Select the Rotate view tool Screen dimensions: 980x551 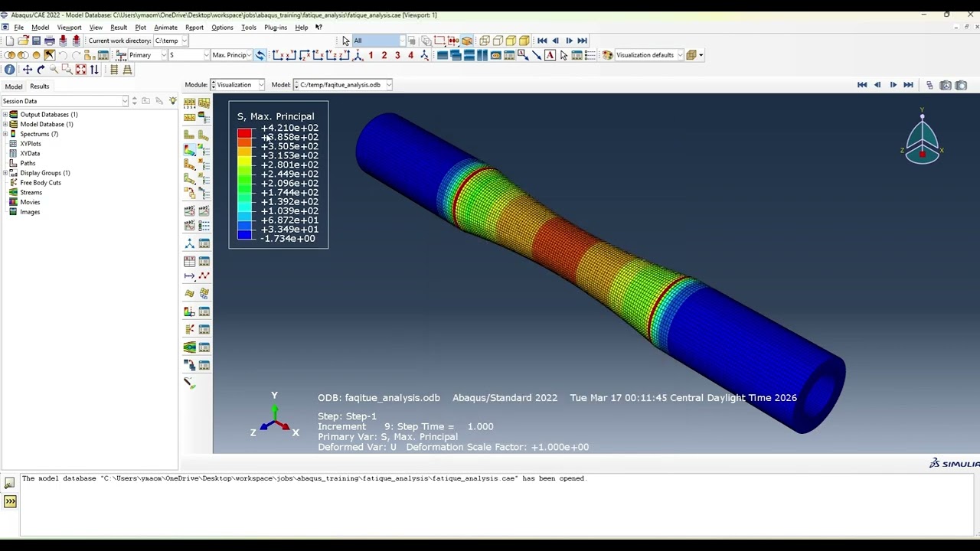41,70
